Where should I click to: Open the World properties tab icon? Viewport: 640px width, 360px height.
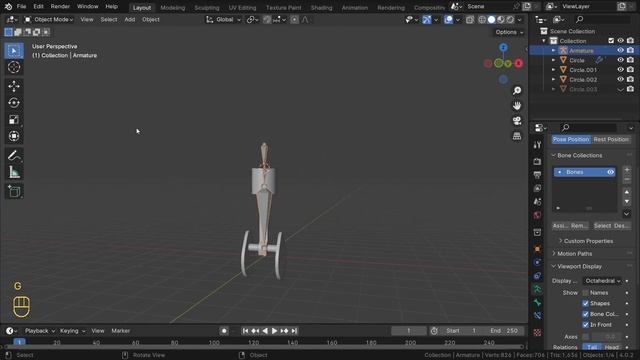click(537, 215)
